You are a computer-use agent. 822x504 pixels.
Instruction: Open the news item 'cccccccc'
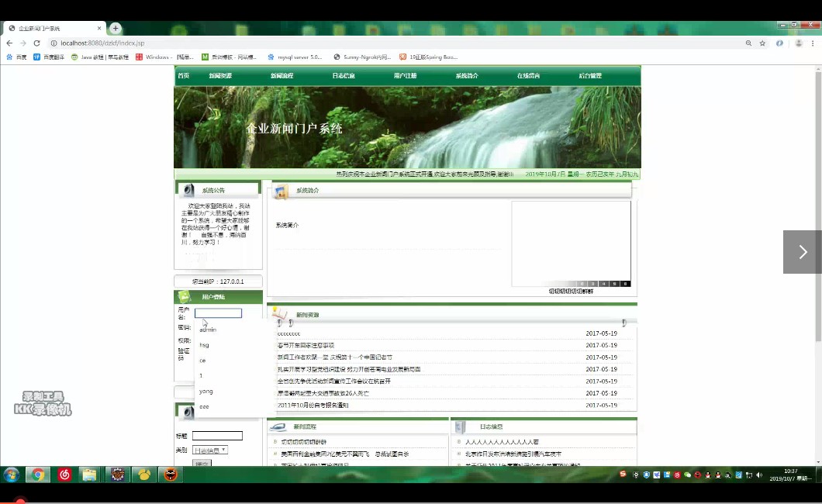click(288, 333)
